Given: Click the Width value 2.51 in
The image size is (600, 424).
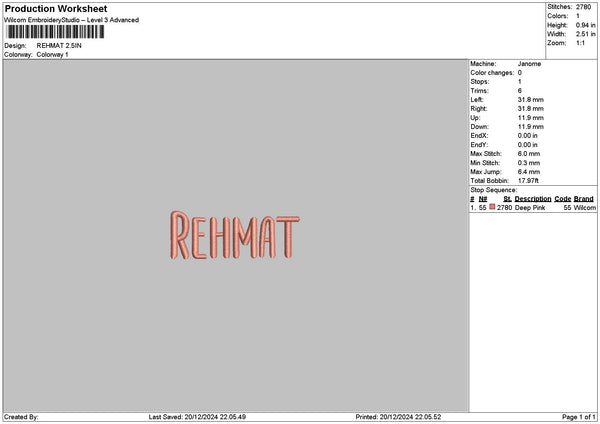Looking at the screenshot, I should coord(585,34).
